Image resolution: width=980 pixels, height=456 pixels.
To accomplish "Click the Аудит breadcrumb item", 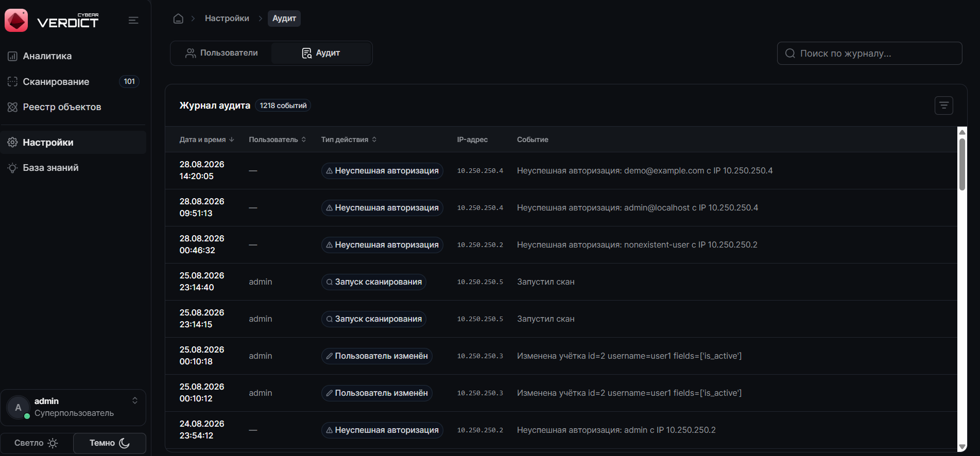I will [x=284, y=19].
